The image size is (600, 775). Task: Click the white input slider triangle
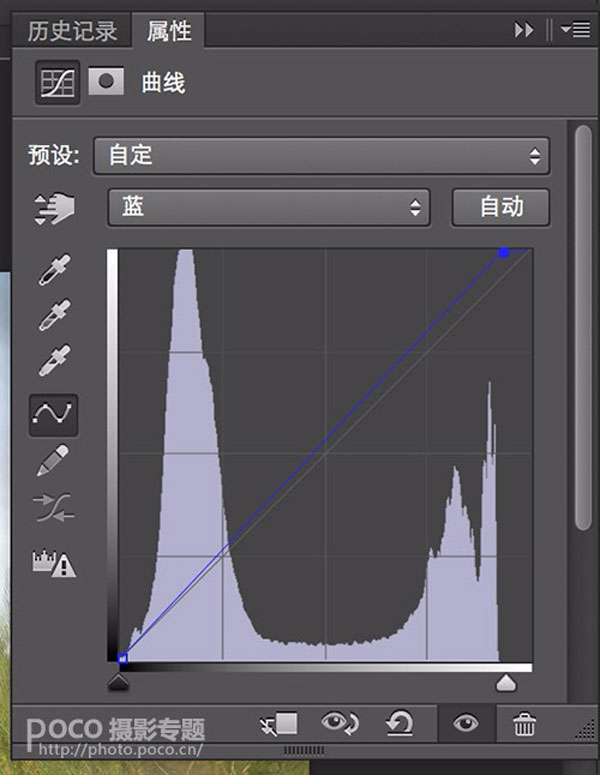[x=506, y=683]
